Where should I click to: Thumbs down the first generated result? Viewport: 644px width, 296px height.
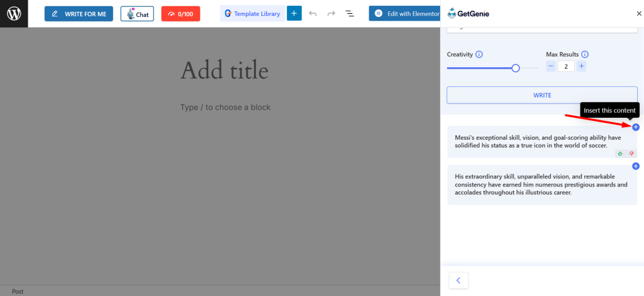pos(631,153)
